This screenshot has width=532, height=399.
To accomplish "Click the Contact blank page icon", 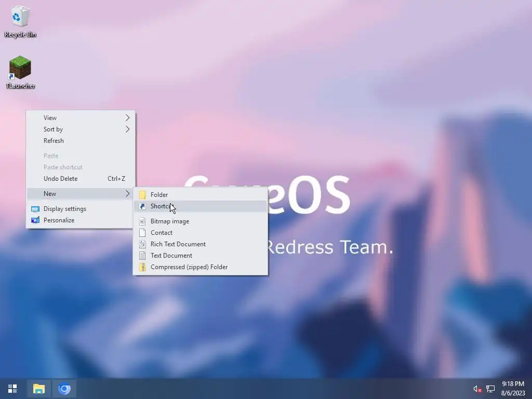I will (x=142, y=233).
